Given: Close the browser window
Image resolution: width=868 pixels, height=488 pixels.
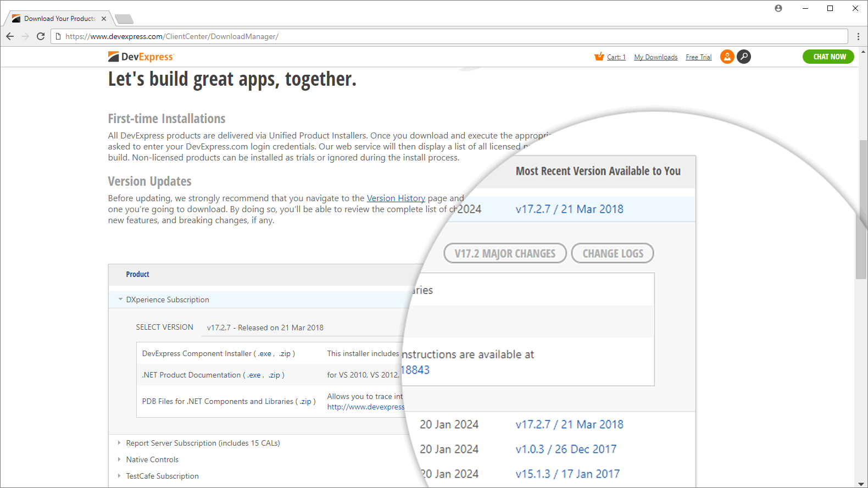Looking at the screenshot, I should pyautogui.click(x=855, y=8).
